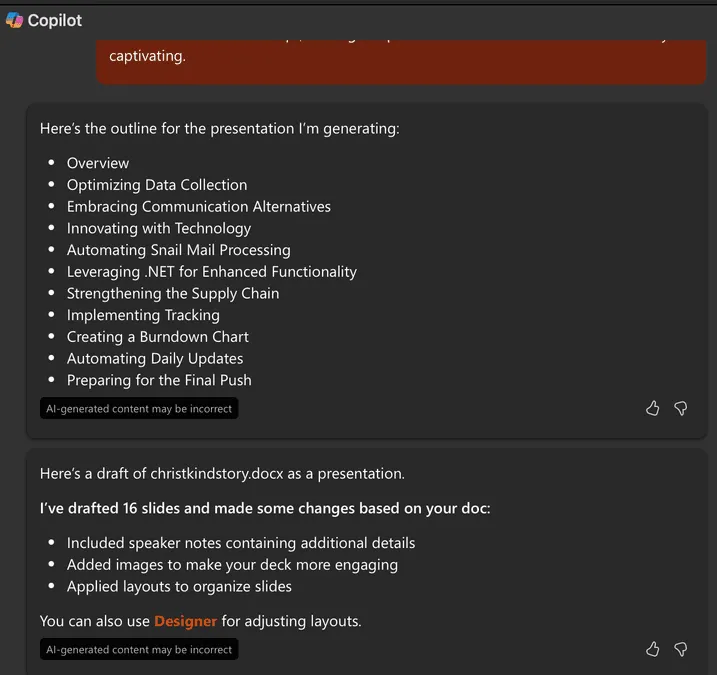Select "Automating Snail Mail Processing" item
This screenshot has height=675, width=717.
178,250
